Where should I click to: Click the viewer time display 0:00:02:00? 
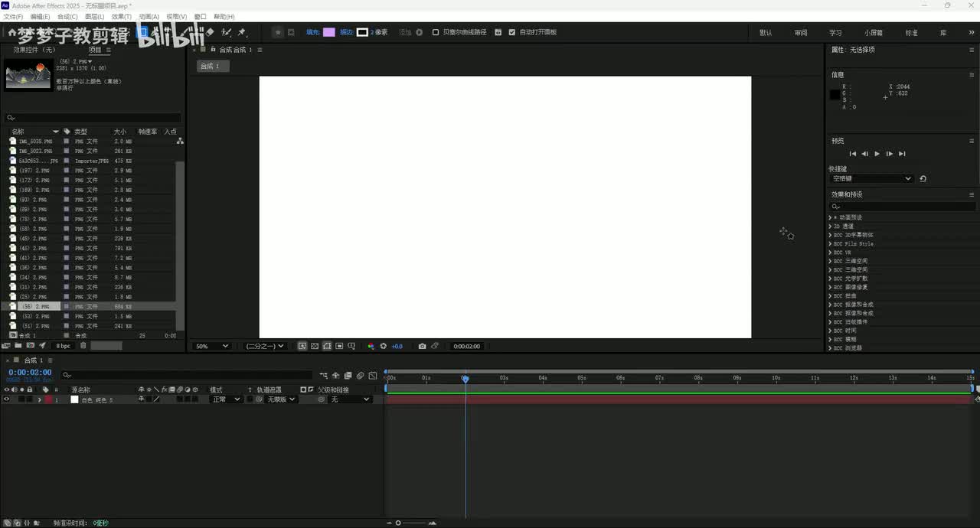(x=467, y=346)
